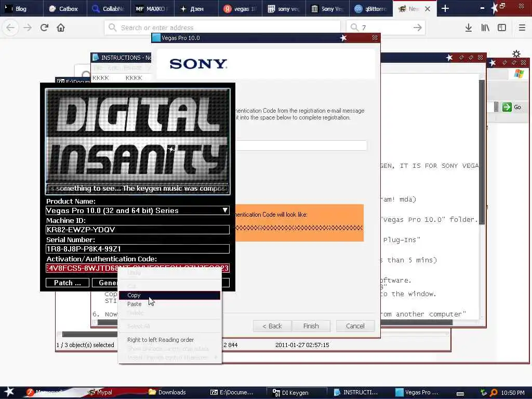Open the browser hamburger menu
The width and height of the screenshot is (532, 399).
522,28
